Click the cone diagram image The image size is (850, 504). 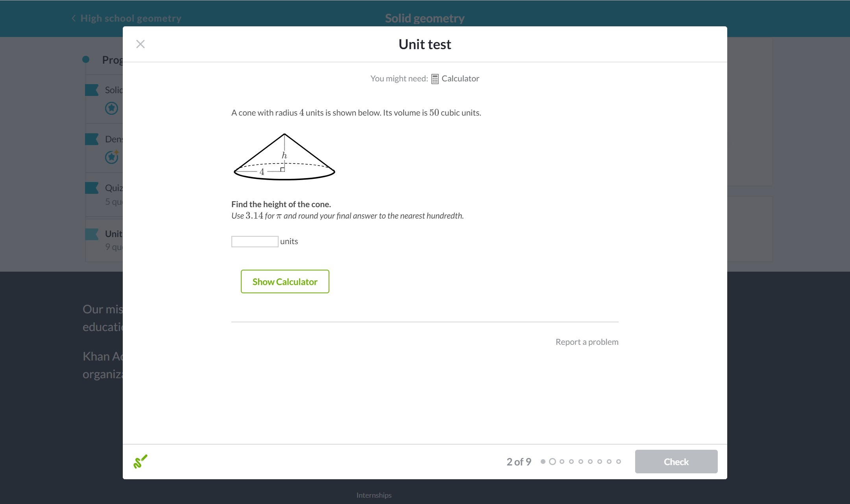click(x=284, y=157)
